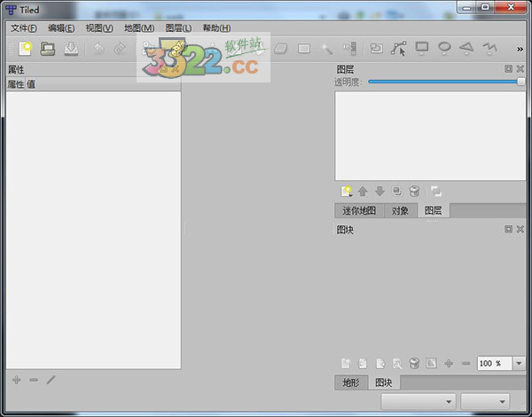
Task: Switch to the 地形 tab
Action: pyautogui.click(x=351, y=382)
